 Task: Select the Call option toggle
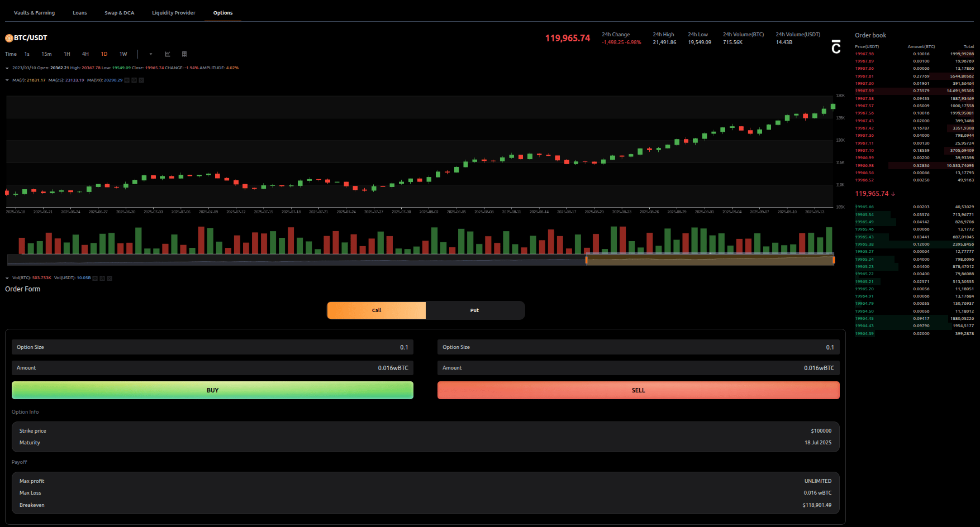[x=377, y=310]
